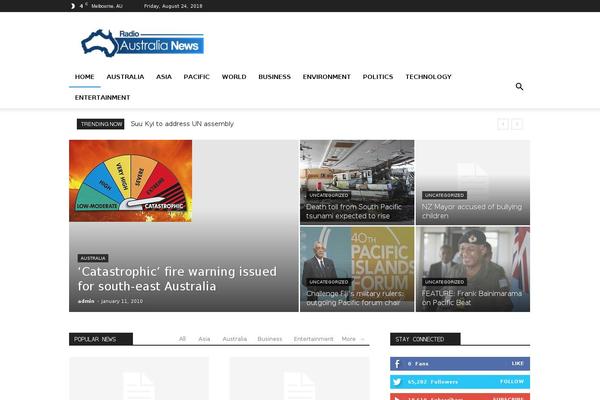The height and width of the screenshot is (400, 600).
Task: Open the Technology menu item
Action: tap(428, 77)
